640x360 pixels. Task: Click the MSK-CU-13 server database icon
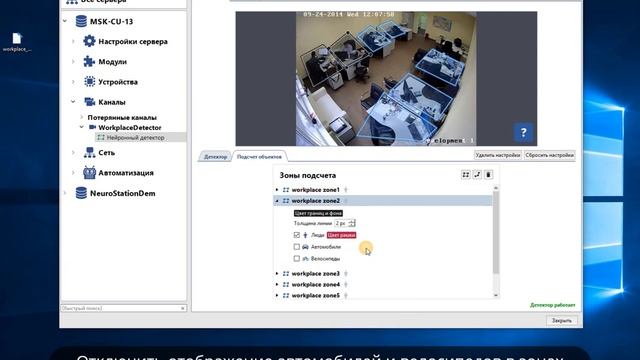tap(81, 21)
